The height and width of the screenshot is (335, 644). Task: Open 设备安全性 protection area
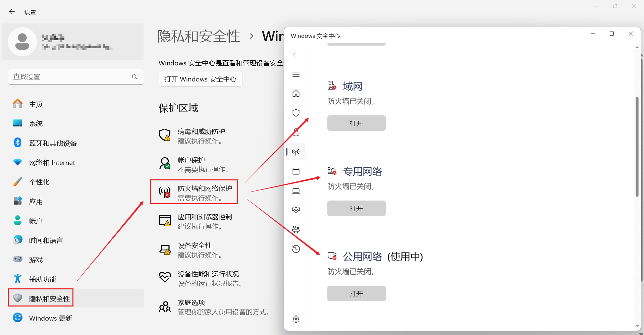pyautogui.click(x=191, y=250)
